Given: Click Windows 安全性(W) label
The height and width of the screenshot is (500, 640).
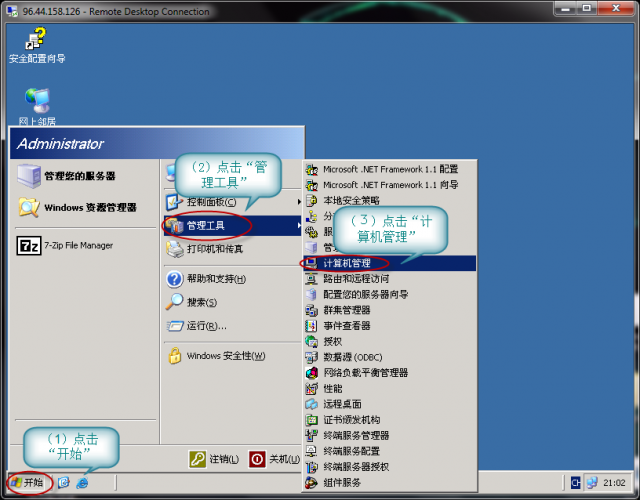Looking at the screenshot, I should (x=226, y=356).
